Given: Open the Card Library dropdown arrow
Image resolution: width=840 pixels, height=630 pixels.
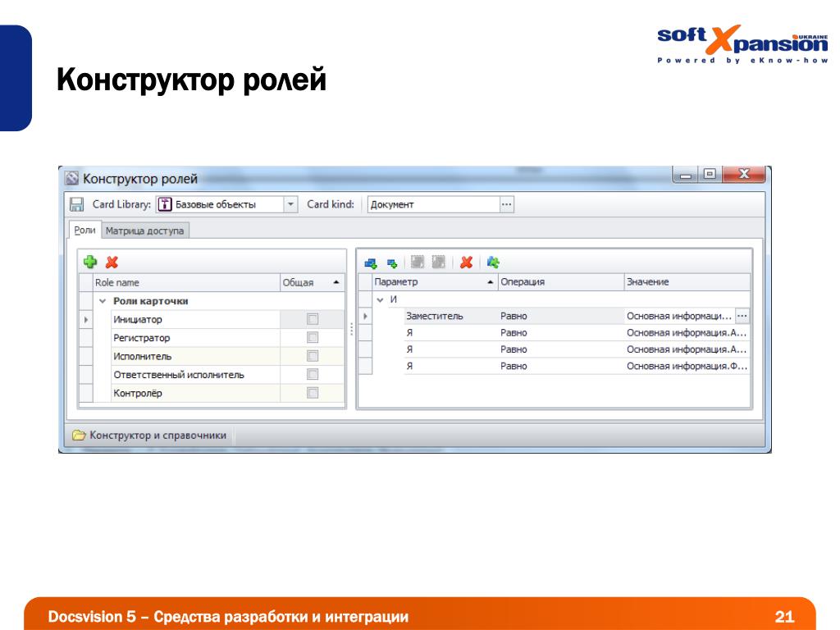Looking at the screenshot, I should (290, 204).
